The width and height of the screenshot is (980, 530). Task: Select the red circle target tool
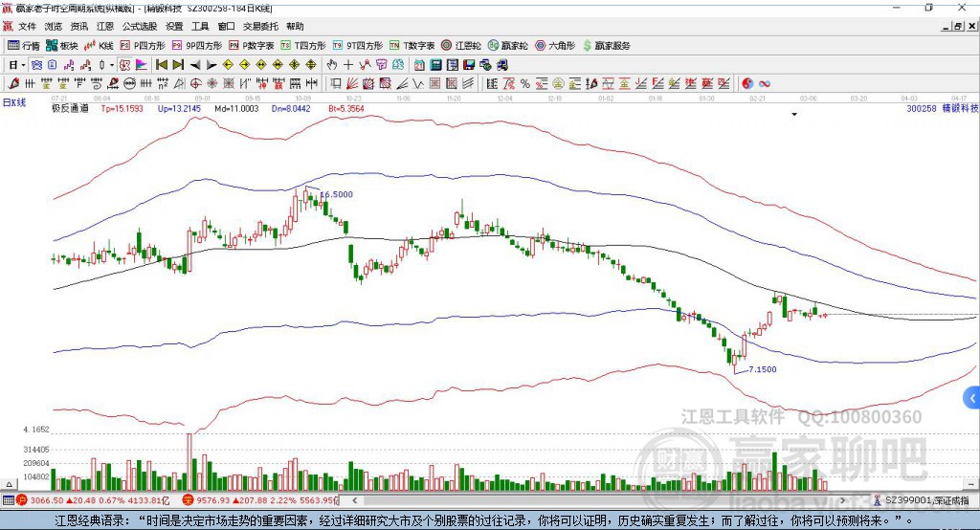[x=195, y=84]
